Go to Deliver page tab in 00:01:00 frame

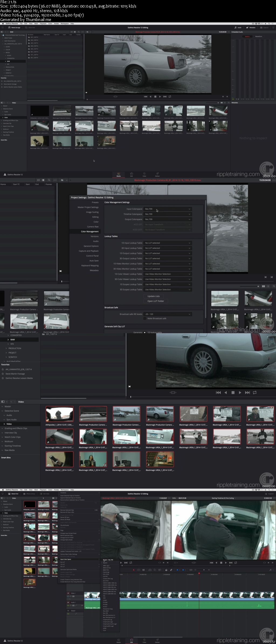click(157, 175)
